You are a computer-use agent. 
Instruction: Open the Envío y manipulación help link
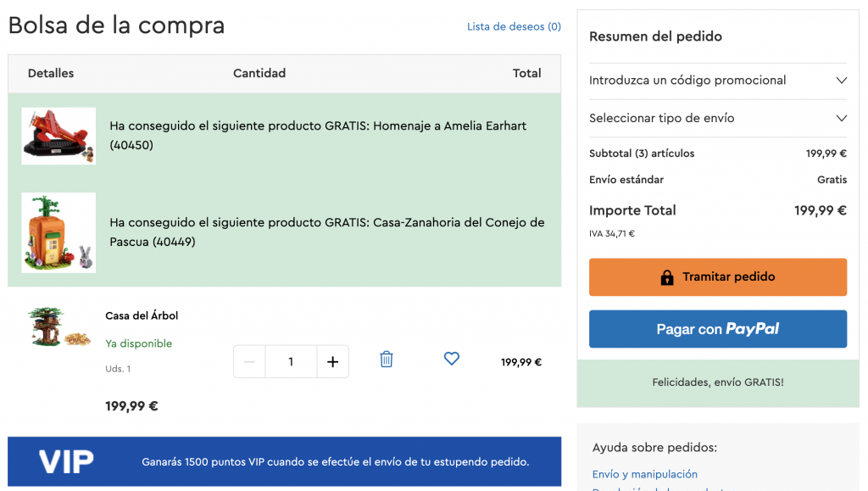pyautogui.click(x=644, y=474)
